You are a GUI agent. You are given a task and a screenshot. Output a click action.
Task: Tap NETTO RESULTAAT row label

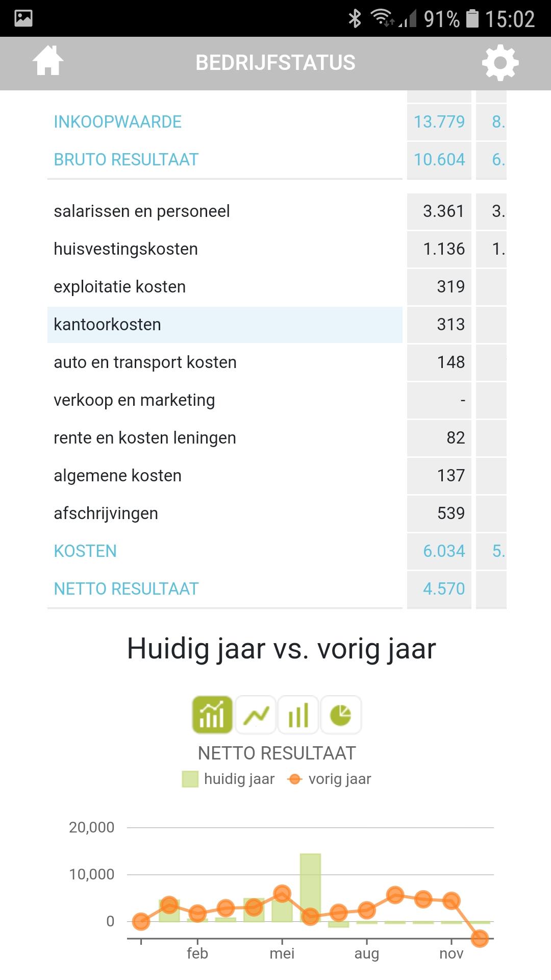coord(126,589)
